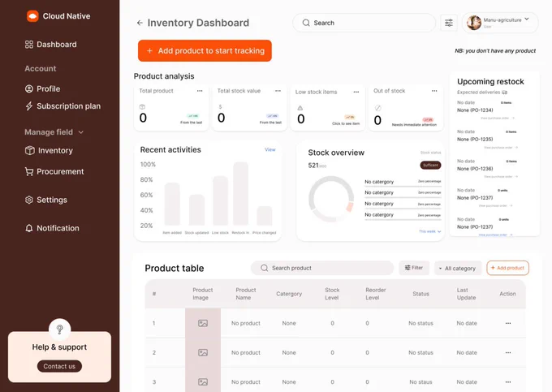Click the product image placeholder in row 1
The width and height of the screenshot is (552, 392).
[203, 323]
